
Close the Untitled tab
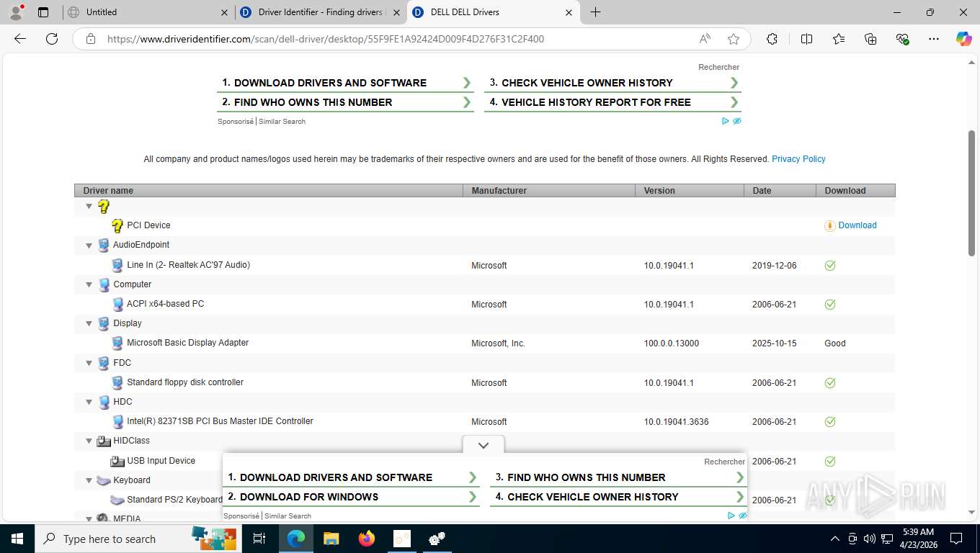224,12
